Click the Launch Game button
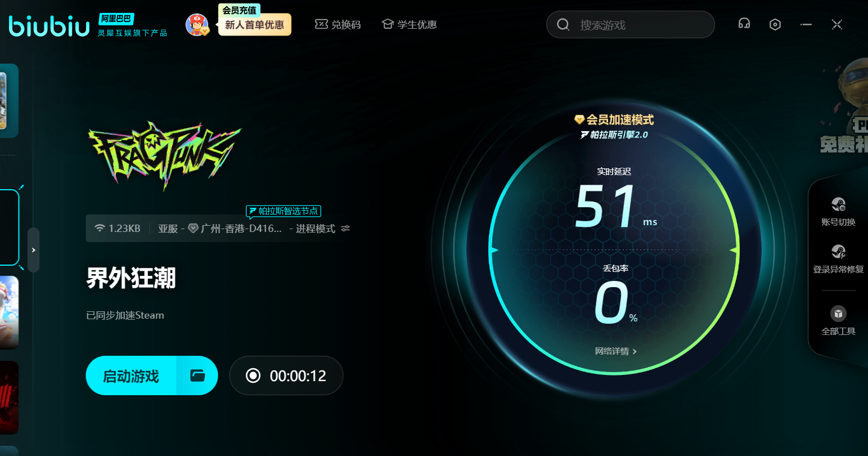 [131, 375]
